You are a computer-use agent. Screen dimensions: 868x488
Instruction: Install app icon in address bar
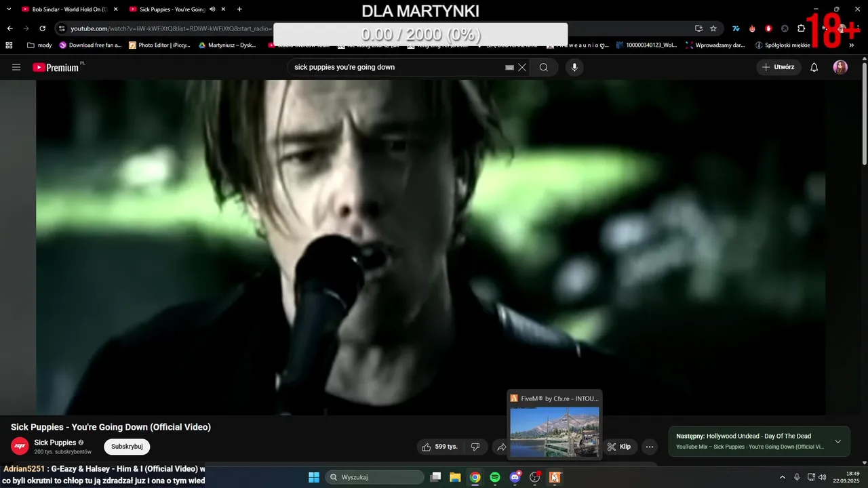coord(698,28)
